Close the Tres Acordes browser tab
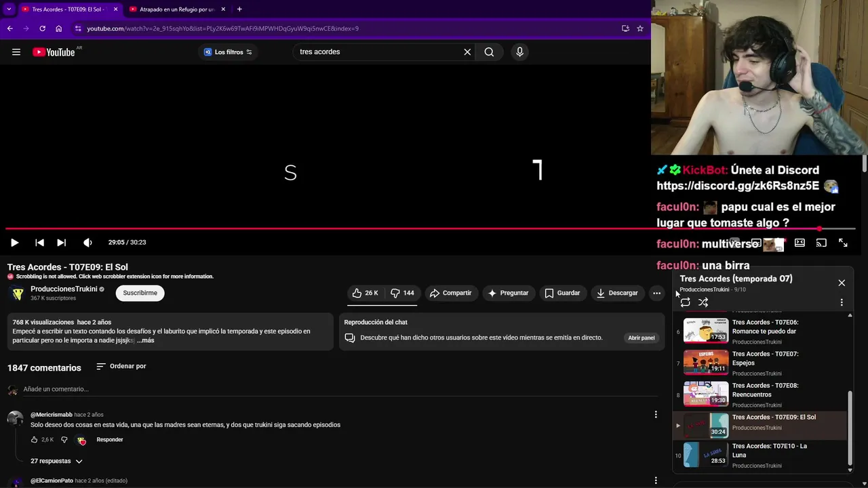This screenshot has height=488, width=868. pyautogui.click(x=115, y=9)
